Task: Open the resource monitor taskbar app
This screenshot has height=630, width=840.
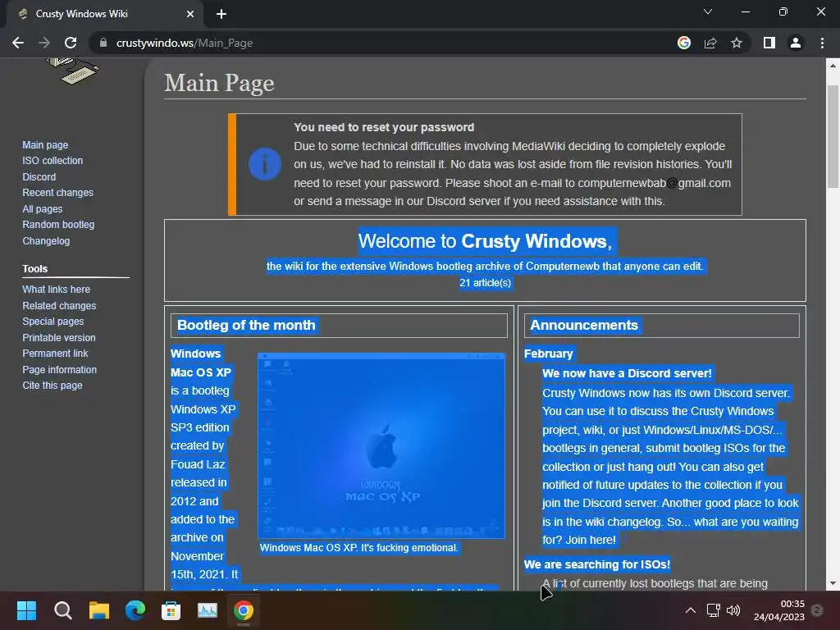Action: pos(208,610)
